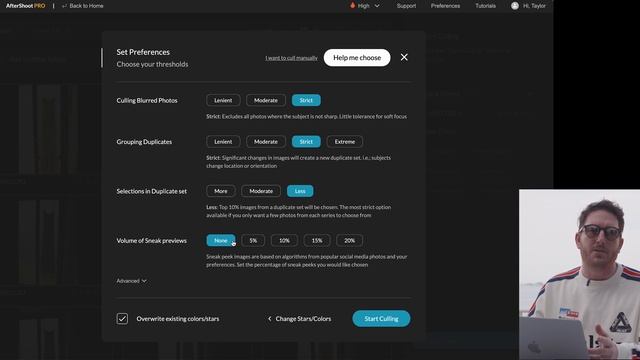The image size is (640, 360).
Task: Expand the Advanced section
Action: tap(131, 281)
